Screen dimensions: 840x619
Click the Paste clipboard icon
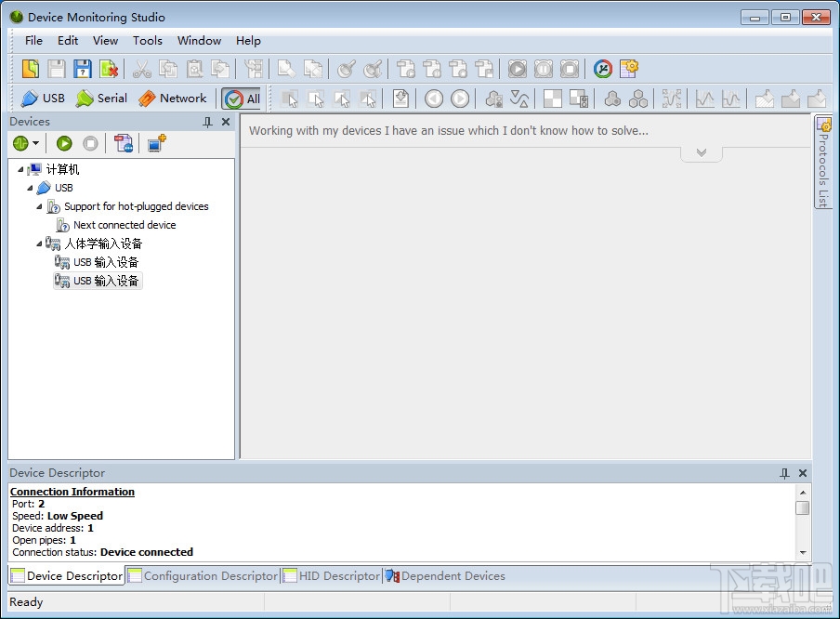[194, 69]
